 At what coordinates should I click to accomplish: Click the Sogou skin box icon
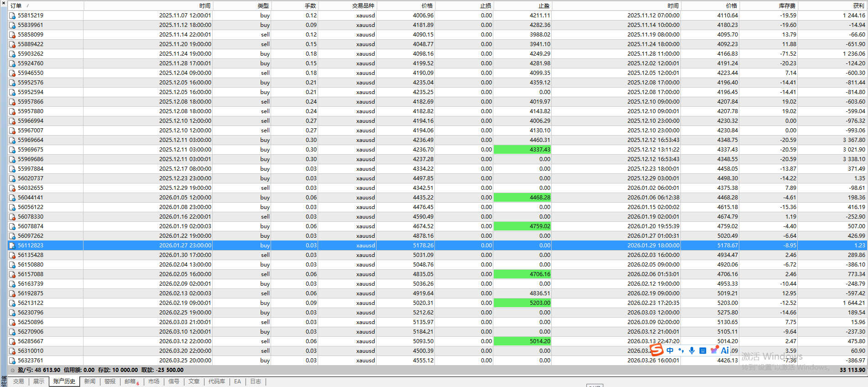[714, 350]
